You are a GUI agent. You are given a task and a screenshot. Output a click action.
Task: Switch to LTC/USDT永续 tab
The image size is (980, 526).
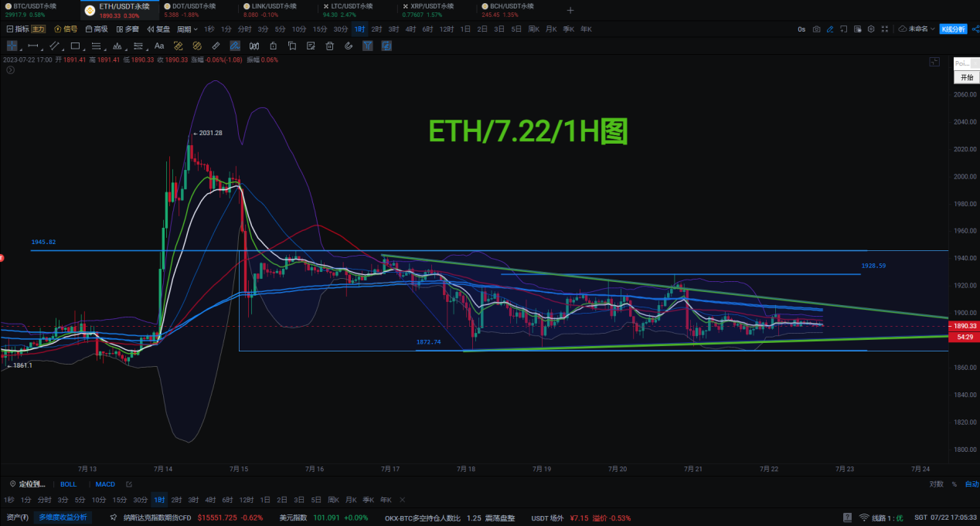(x=357, y=10)
